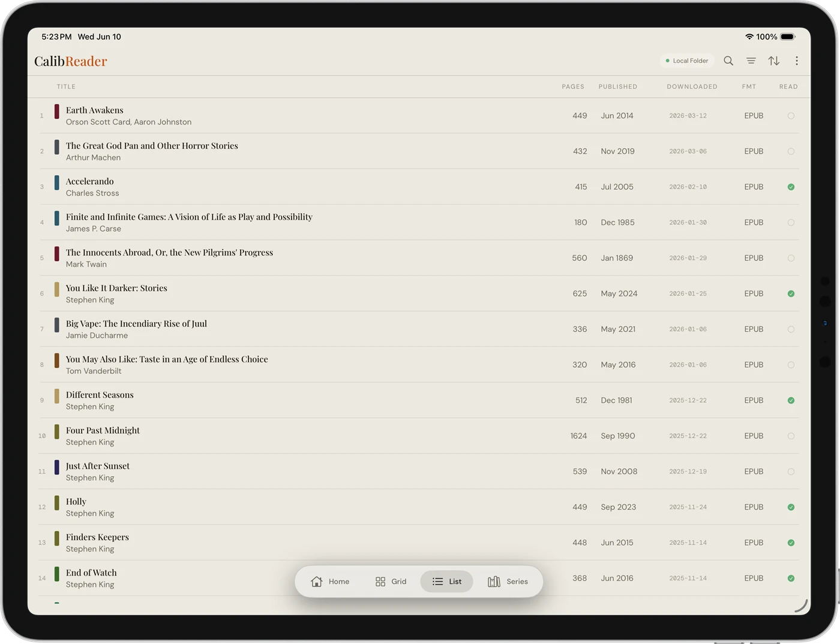
Task: Open Finite and Infinite Games title
Action: click(x=189, y=217)
